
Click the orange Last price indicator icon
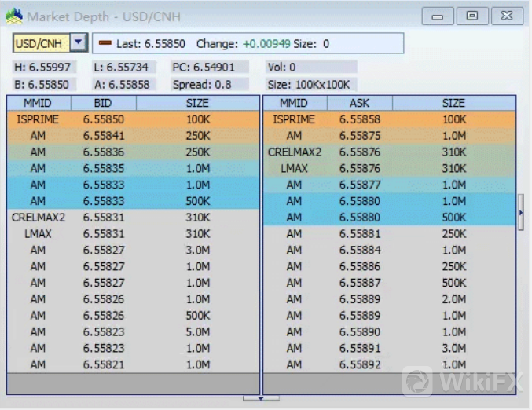[x=105, y=44]
